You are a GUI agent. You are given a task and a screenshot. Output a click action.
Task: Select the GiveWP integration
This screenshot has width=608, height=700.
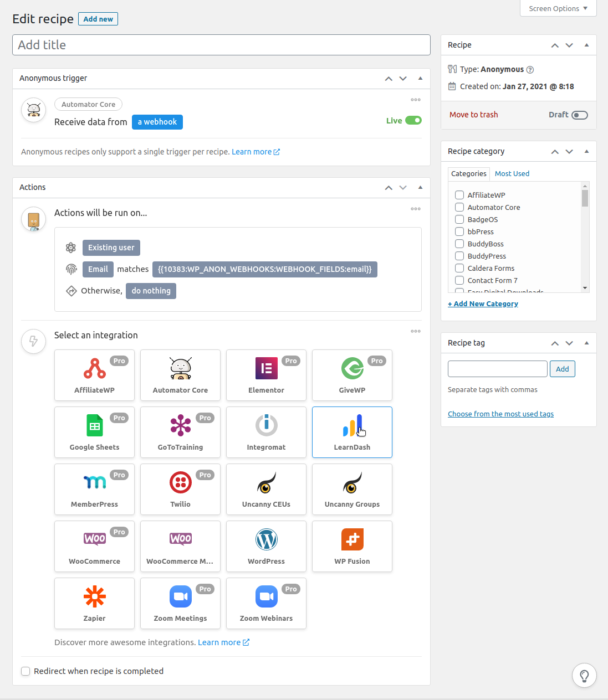(x=352, y=375)
